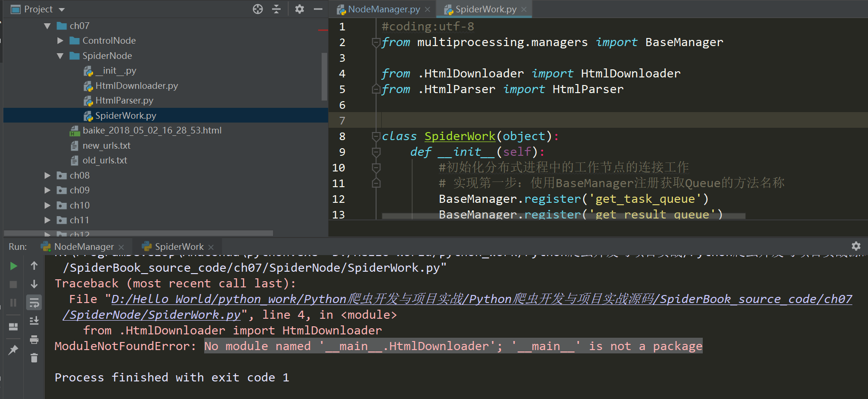Click the Pause output icon

pyautogui.click(x=13, y=303)
